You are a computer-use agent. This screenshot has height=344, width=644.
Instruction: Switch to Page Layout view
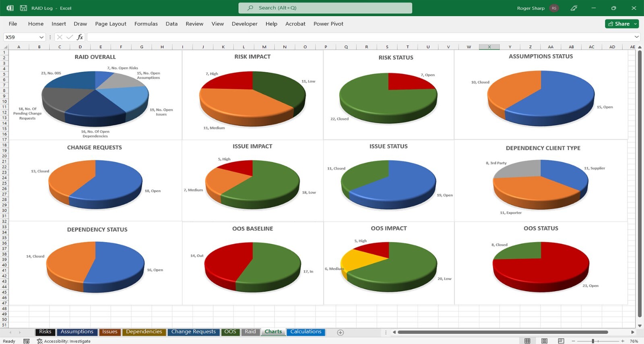[x=544, y=341]
